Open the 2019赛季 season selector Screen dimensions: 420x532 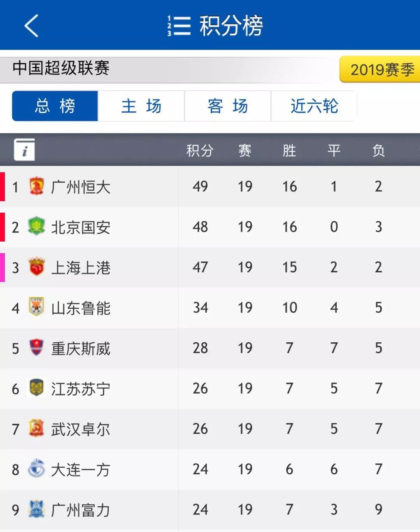[380, 69]
